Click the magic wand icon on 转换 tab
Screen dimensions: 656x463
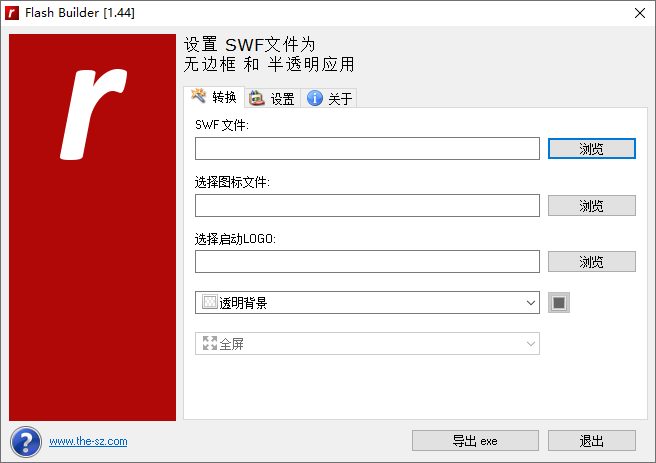(x=198, y=96)
